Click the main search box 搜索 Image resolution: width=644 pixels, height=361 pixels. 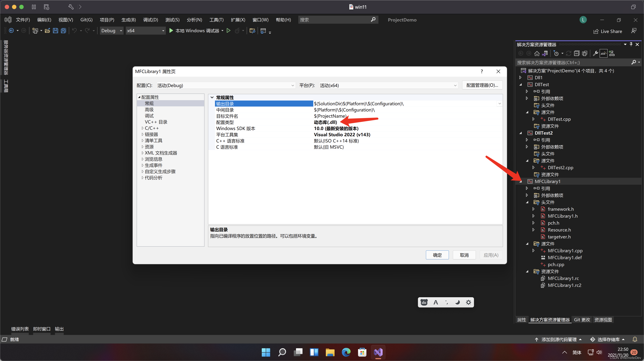[x=338, y=20]
